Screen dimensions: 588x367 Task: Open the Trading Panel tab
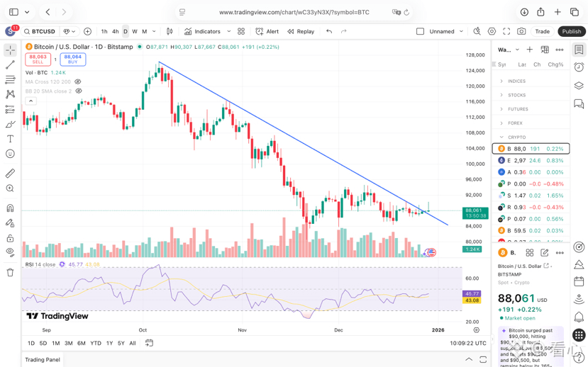click(x=43, y=359)
